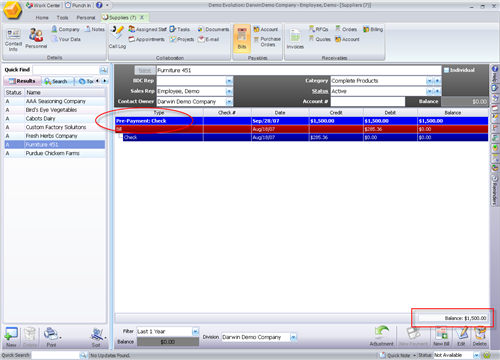The image size is (500, 360).
Task: Open Receivables Account
Action: click(347, 39)
